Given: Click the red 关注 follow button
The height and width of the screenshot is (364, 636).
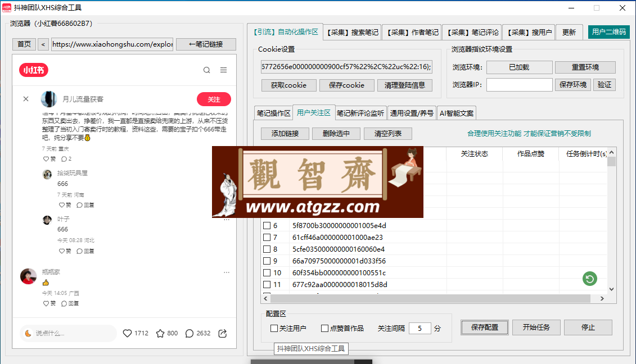Looking at the screenshot, I should (x=214, y=99).
